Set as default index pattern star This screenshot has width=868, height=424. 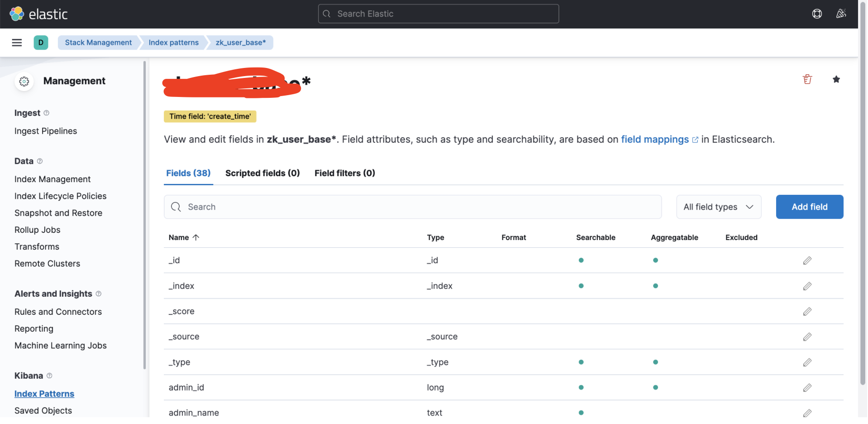click(836, 79)
